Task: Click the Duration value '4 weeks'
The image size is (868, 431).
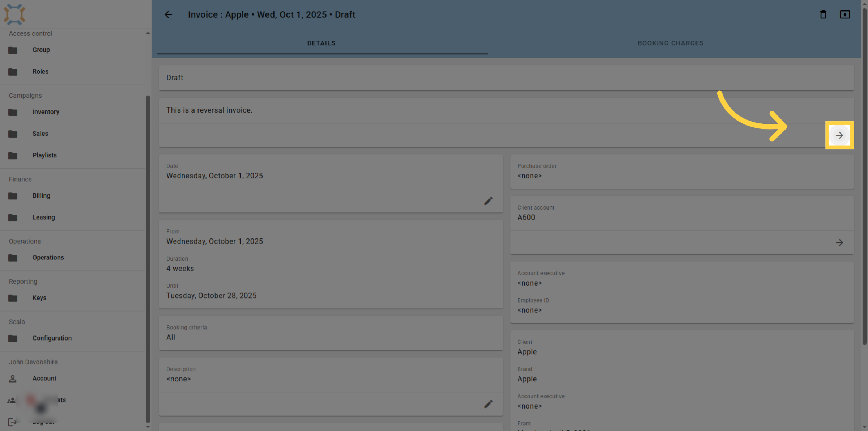Action: (180, 269)
